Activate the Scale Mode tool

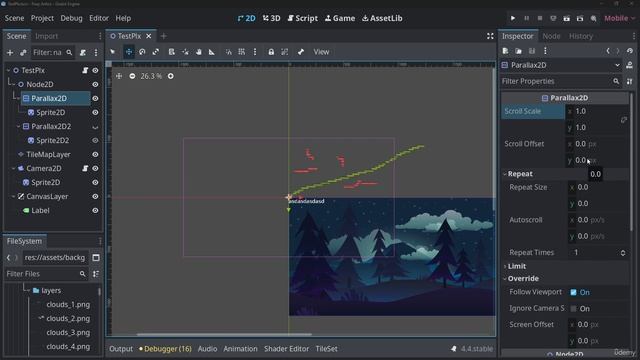click(156, 52)
